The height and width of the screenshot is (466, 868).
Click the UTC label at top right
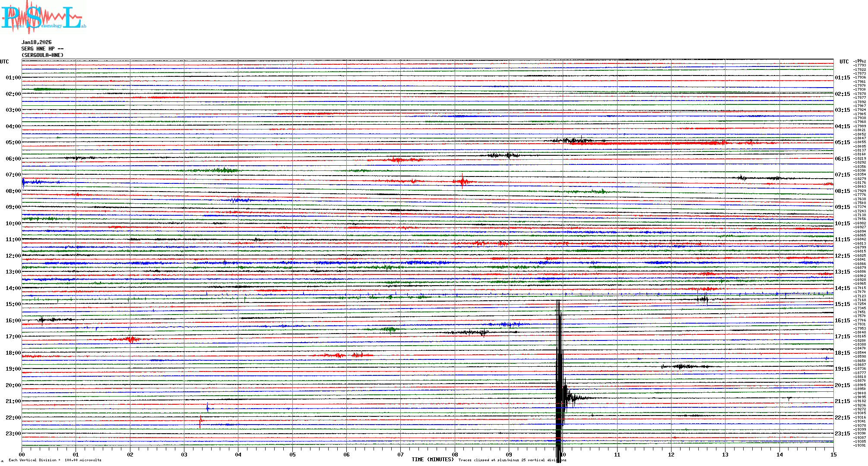[844, 62]
